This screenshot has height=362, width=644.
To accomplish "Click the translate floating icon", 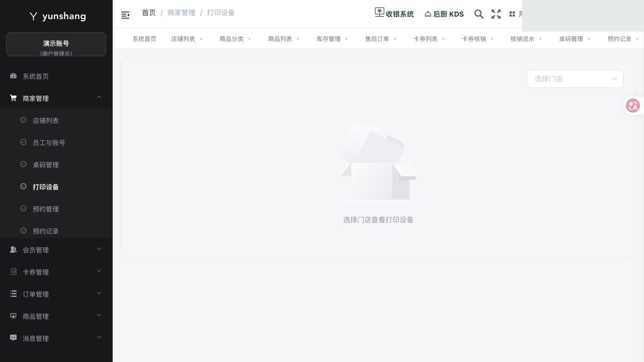I will click(x=633, y=106).
